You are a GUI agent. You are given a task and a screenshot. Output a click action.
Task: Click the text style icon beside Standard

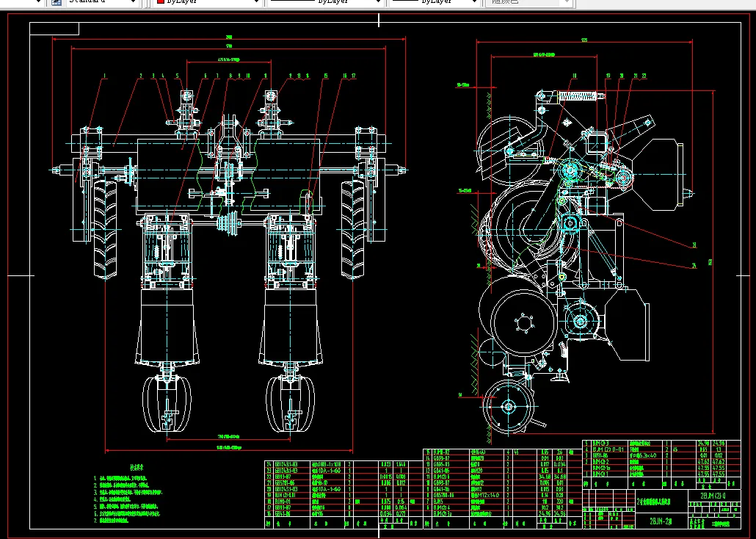[57, 2]
